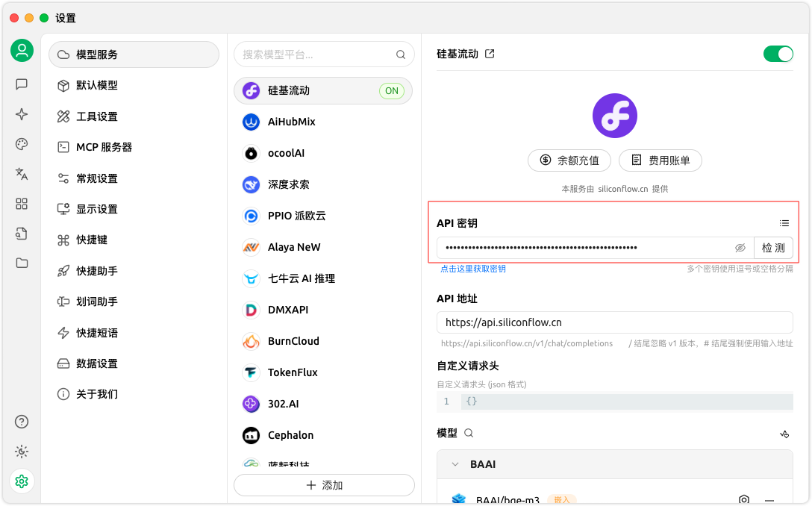Image resolution: width=812 pixels, height=506 pixels.
Task: Toggle the 硅基流动 provider switch
Action: coord(778,54)
